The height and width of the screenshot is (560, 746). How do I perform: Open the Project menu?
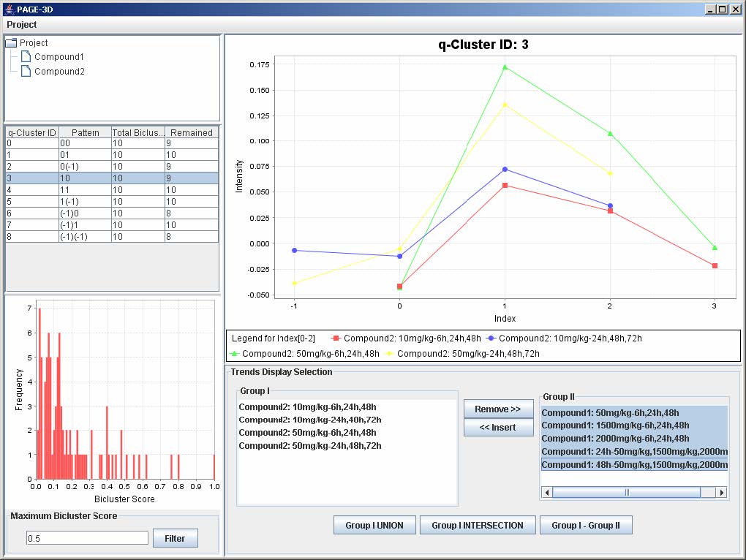tap(22, 25)
